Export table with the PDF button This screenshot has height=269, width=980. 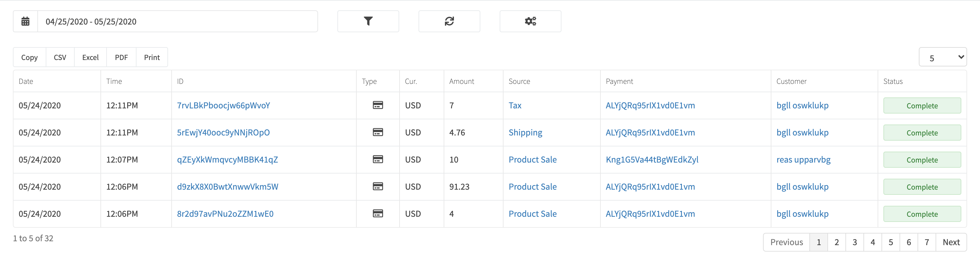pyautogui.click(x=121, y=57)
